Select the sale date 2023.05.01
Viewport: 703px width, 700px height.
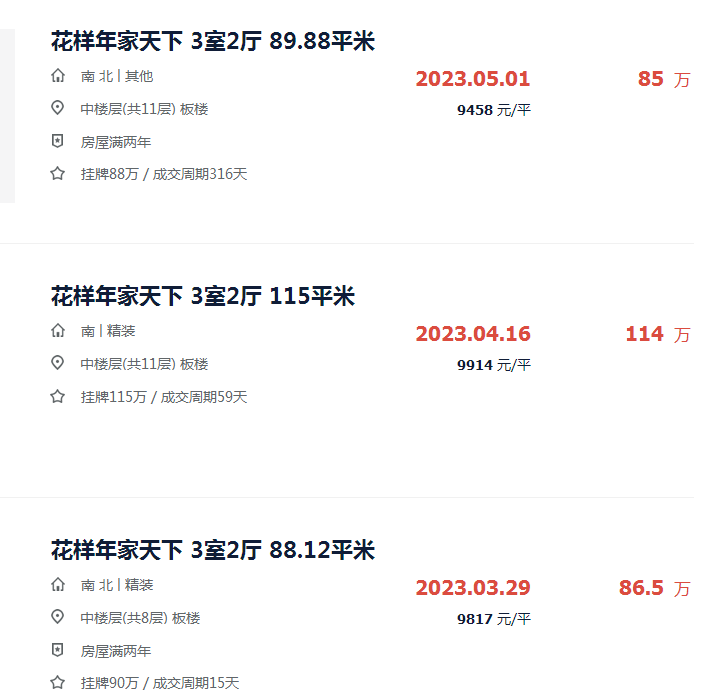473,79
